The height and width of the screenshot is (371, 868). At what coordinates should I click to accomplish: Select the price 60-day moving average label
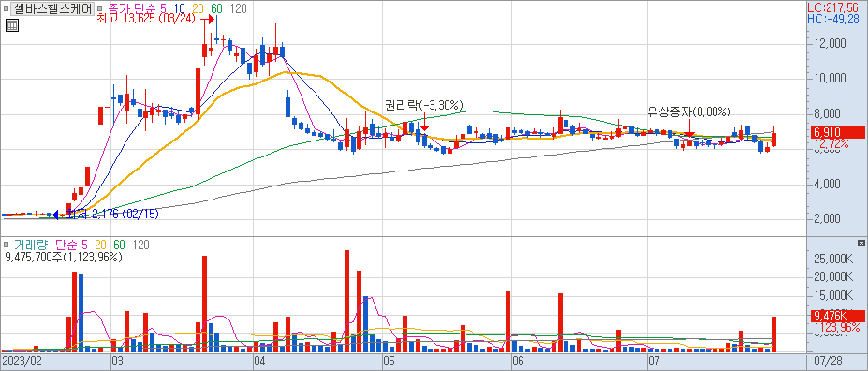(x=216, y=8)
